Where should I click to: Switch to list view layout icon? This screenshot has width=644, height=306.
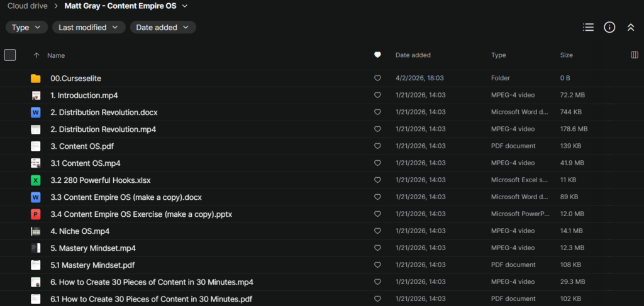(588, 27)
